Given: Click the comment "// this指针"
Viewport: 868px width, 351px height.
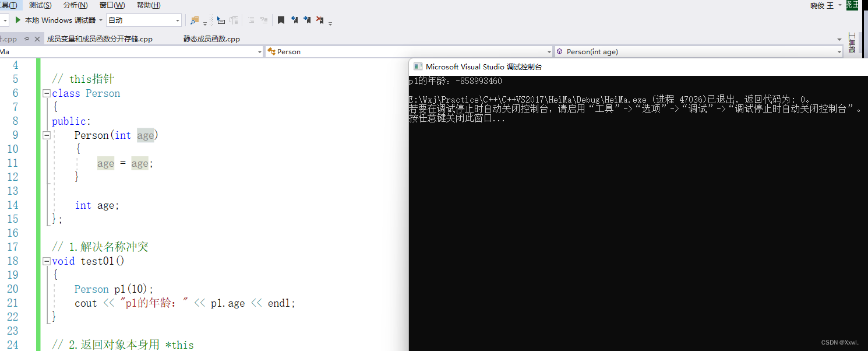Looking at the screenshot, I should tap(83, 79).
